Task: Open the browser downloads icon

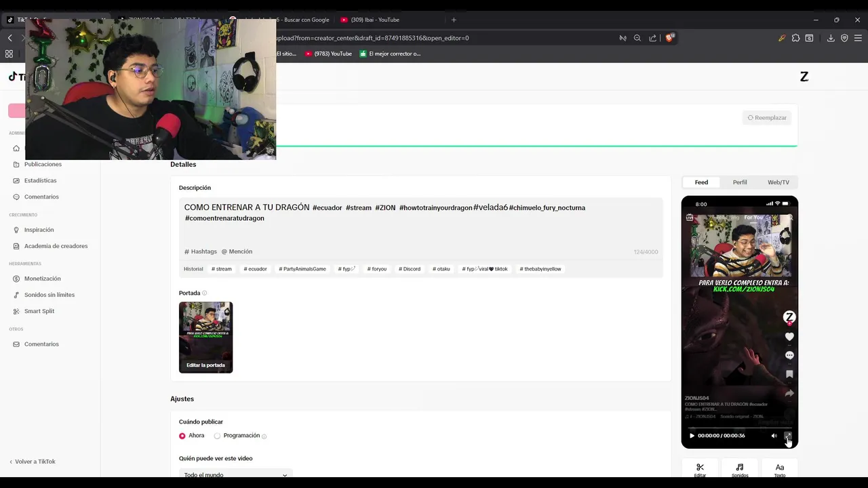Action: pos(831,38)
